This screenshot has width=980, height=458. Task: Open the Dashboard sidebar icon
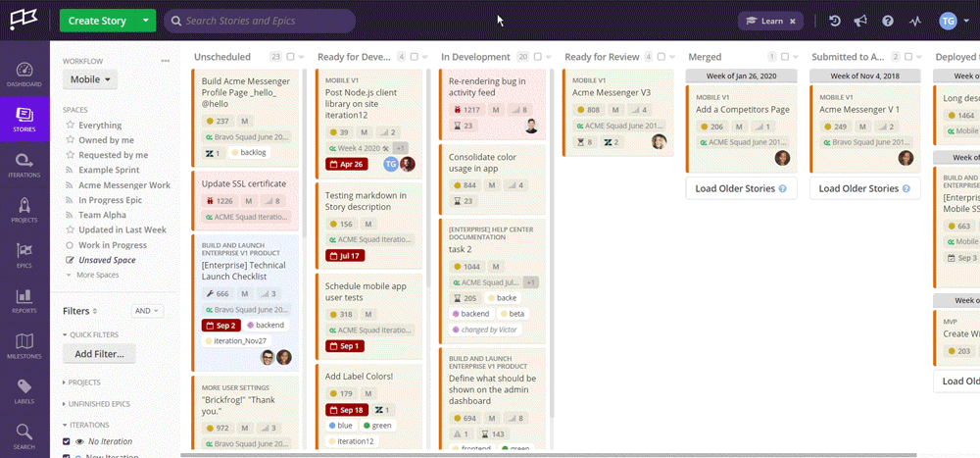[x=24, y=75]
